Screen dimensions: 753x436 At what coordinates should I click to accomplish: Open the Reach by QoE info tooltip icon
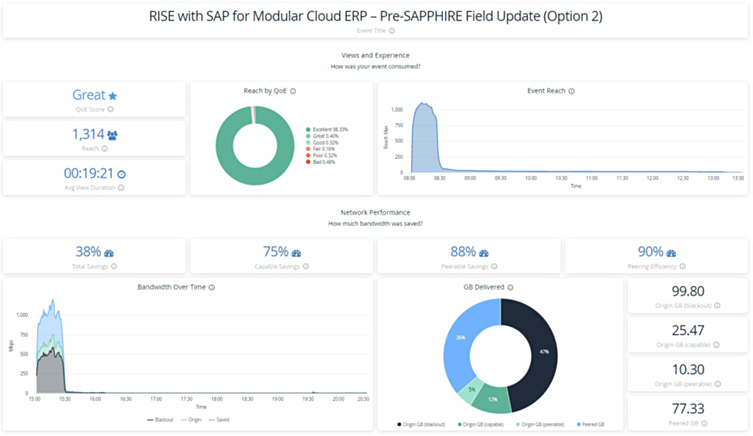coord(293,91)
